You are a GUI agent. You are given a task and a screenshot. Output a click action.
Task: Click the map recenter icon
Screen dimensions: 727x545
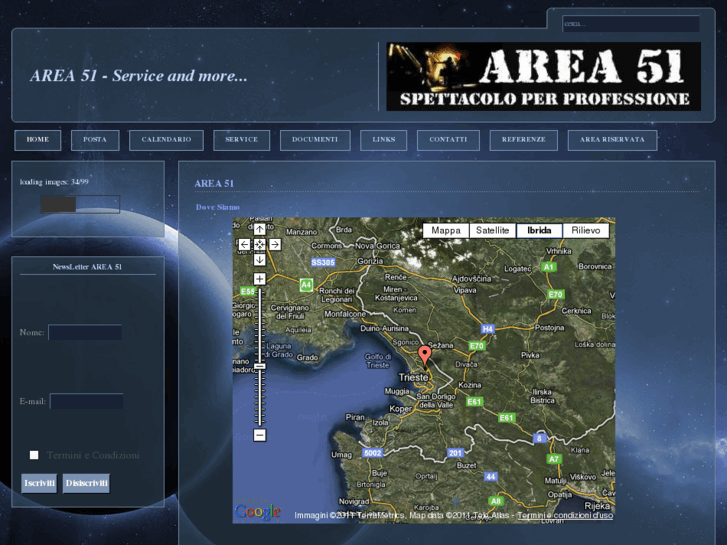pos(260,244)
